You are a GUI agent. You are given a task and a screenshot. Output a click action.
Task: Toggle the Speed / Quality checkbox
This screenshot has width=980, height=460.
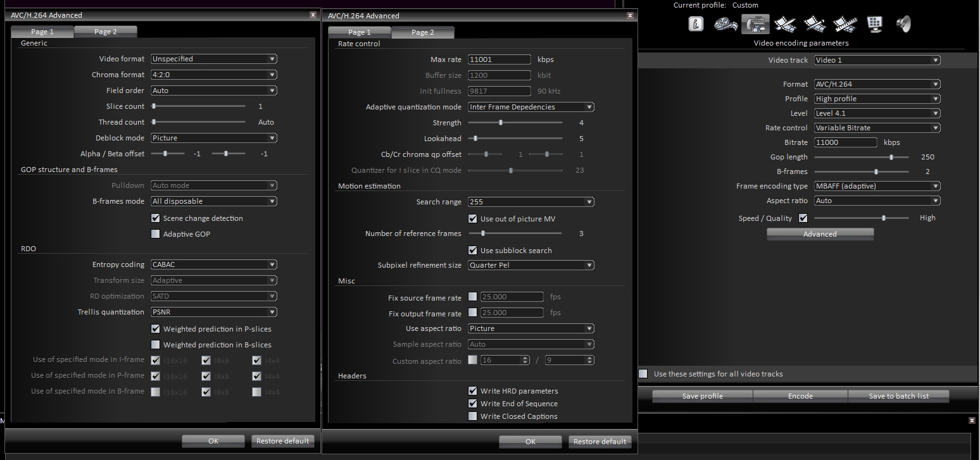click(x=803, y=218)
